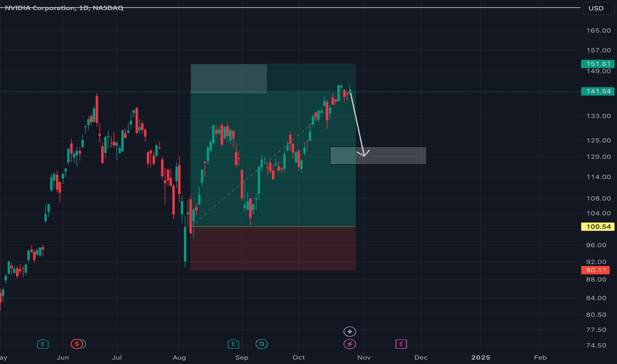Open the pink upcoming earnings E marker
617x364 pixels.
(401, 344)
